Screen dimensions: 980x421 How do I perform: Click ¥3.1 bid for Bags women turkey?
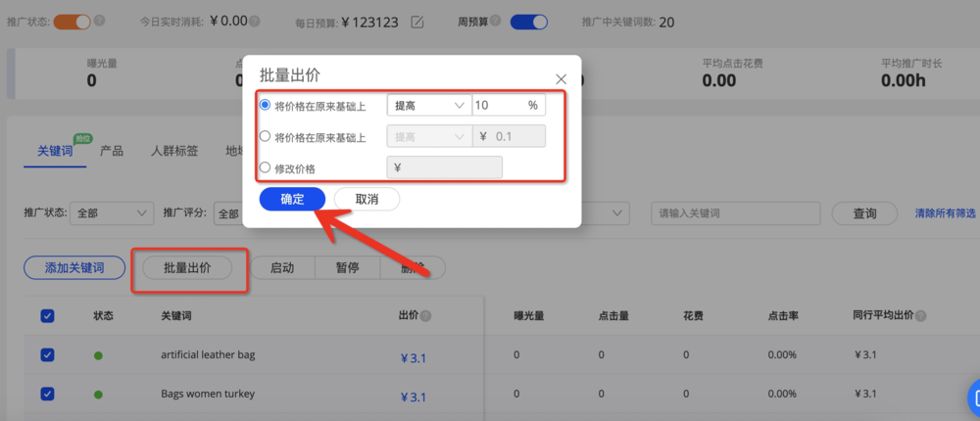coord(414,398)
